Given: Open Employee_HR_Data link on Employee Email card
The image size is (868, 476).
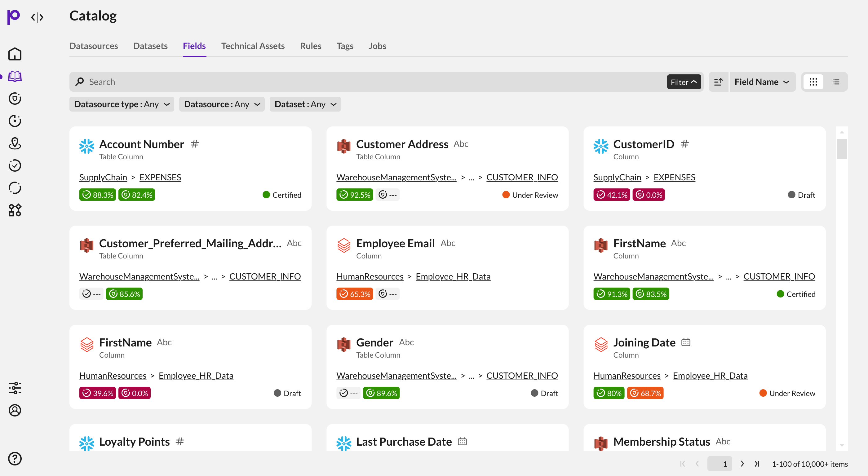Looking at the screenshot, I should [453, 276].
